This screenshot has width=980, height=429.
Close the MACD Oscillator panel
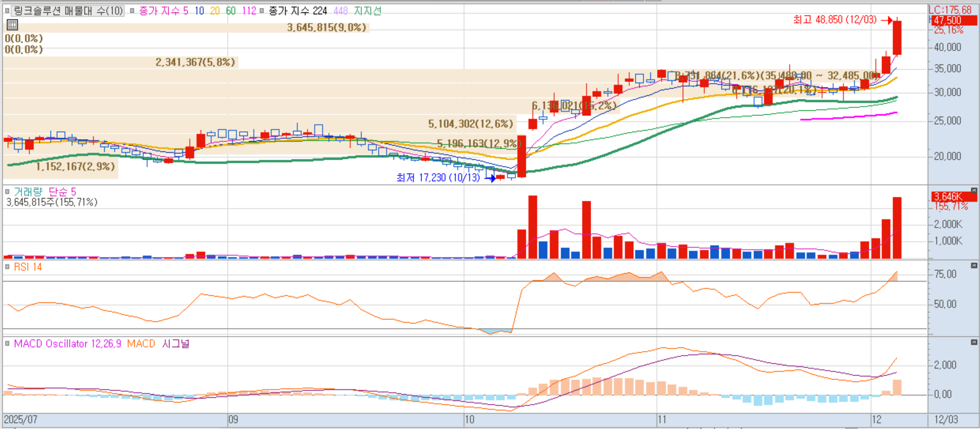(x=974, y=342)
